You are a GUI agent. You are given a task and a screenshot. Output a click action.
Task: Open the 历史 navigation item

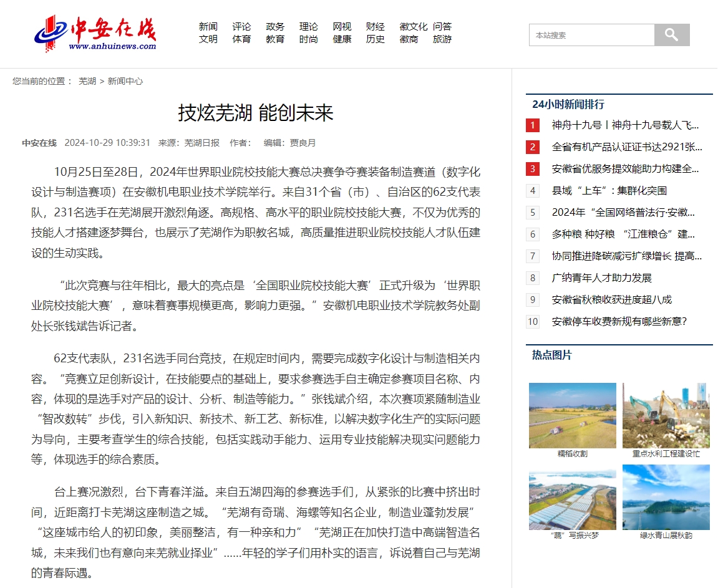point(375,39)
